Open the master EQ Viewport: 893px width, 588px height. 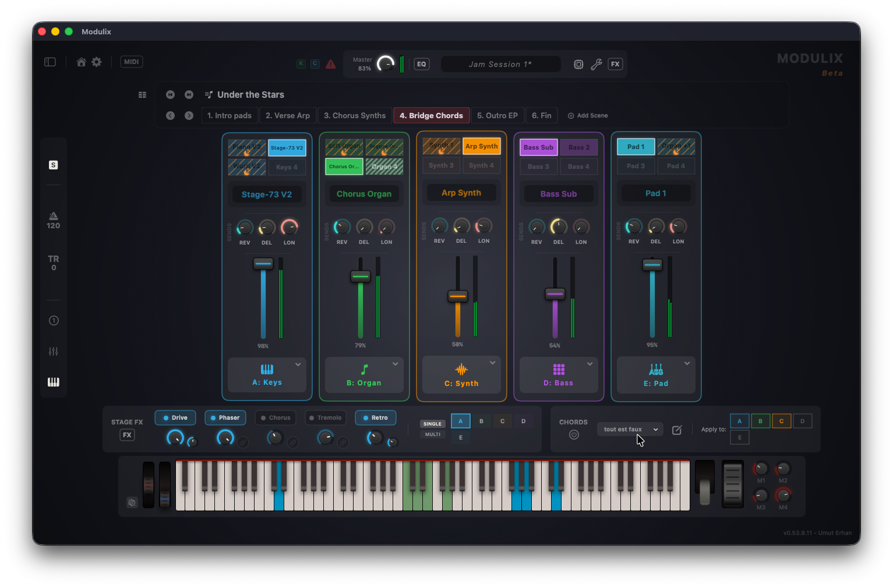point(422,64)
